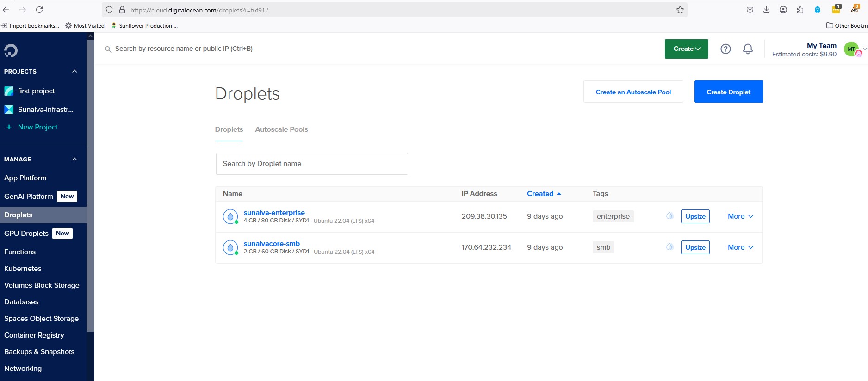Click the water drop icon beside enterprise tag
868x381 pixels.
coord(670,216)
